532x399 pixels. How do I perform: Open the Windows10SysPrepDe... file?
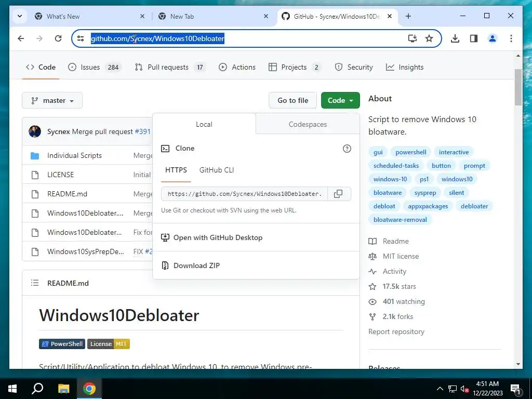[86, 251]
